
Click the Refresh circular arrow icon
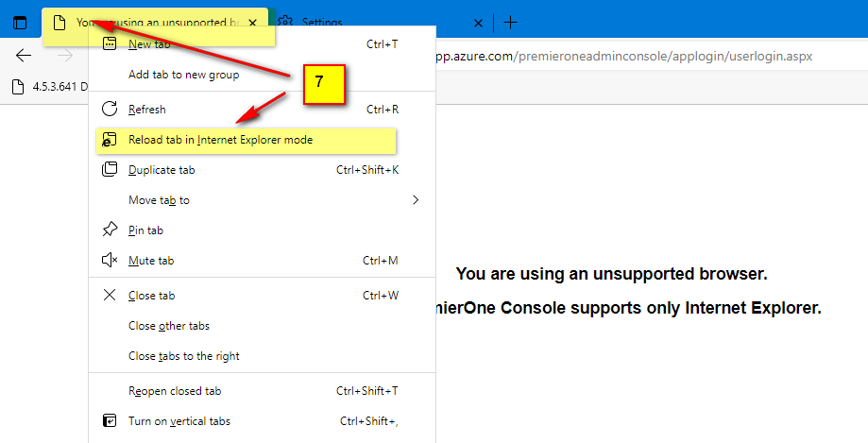(x=110, y=109)
